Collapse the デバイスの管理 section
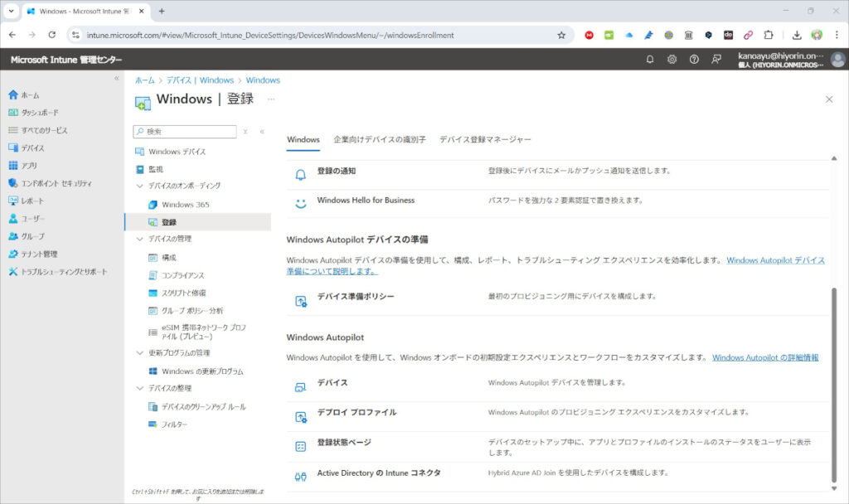The width and height of the screenshot is (849, 504). [x=139, y=239]
